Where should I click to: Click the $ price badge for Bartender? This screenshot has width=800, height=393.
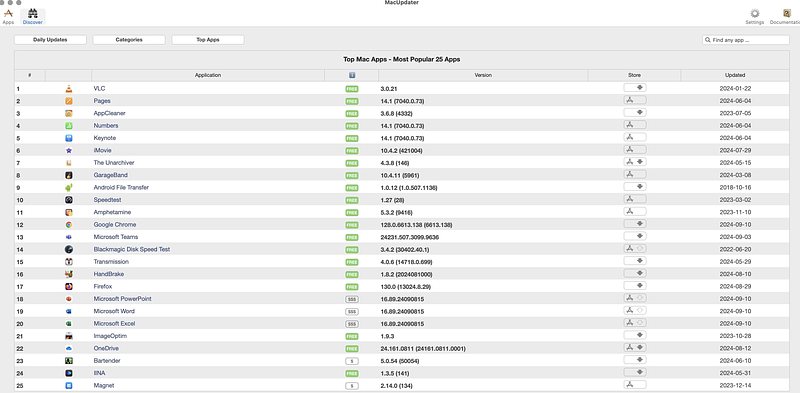point(352,361)
